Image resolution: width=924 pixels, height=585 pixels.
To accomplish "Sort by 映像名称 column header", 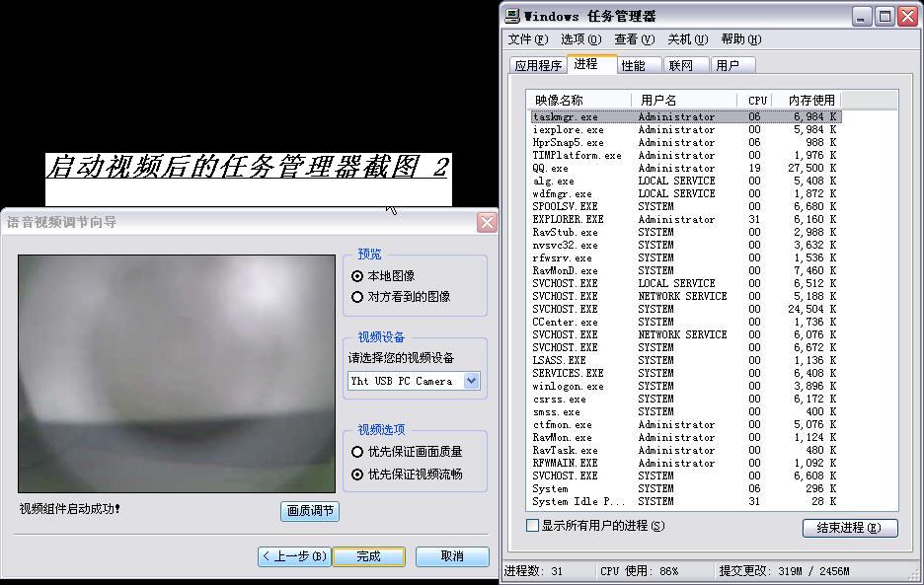I will point(578,101).
